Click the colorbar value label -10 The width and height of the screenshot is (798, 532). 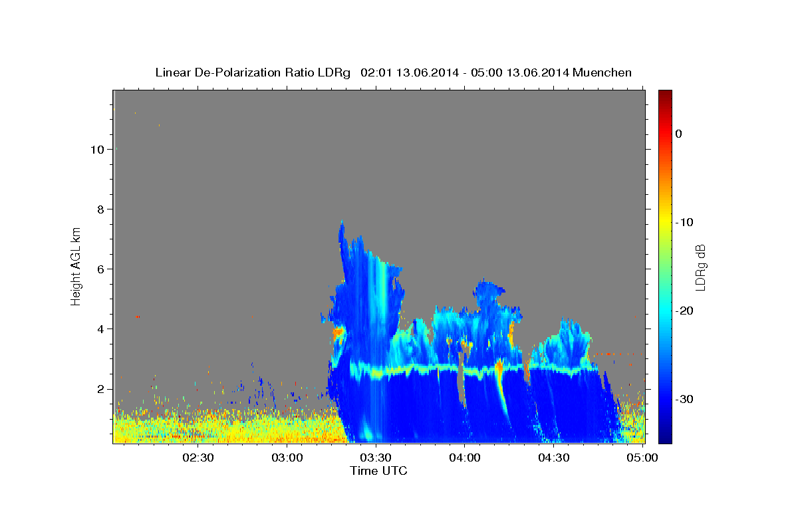click(685, 222)
